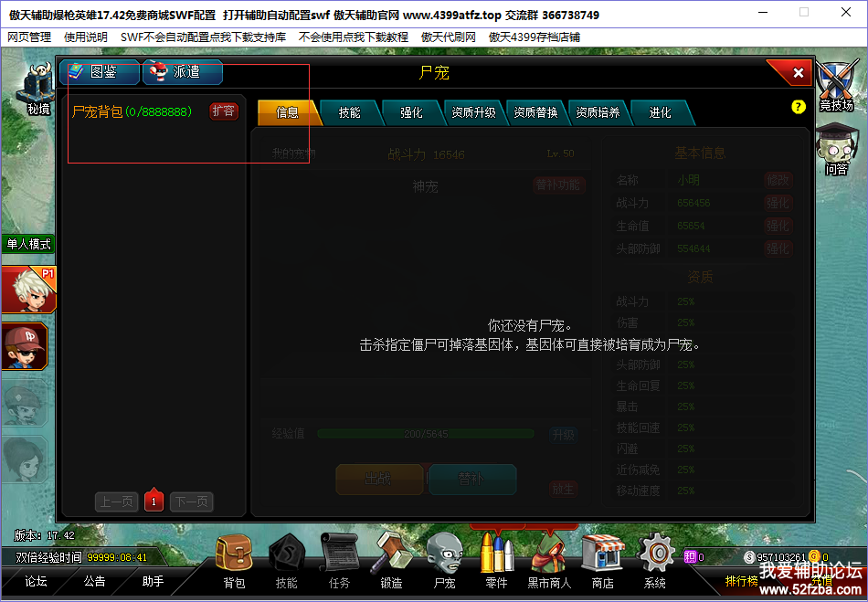Viewport: 868px width, 602px height.
Task: Select the P1 white-haired character portrait
Action: tap(29, 290)
